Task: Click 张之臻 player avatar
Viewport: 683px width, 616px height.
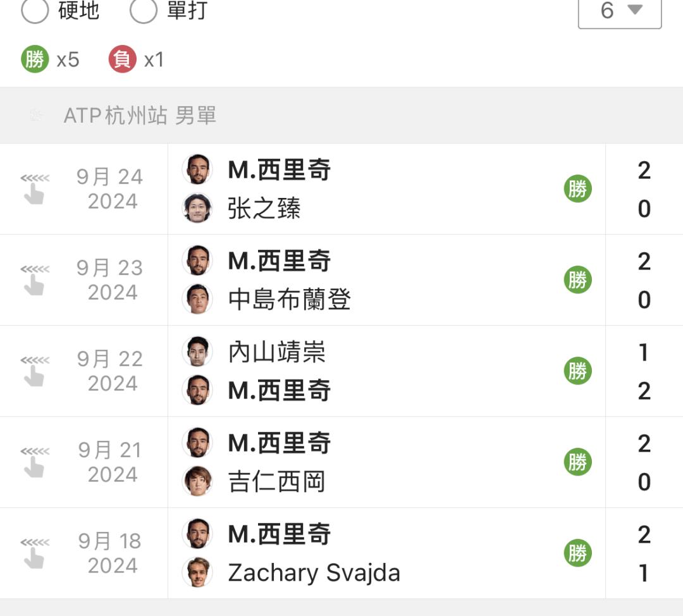Action: (197, 208)
